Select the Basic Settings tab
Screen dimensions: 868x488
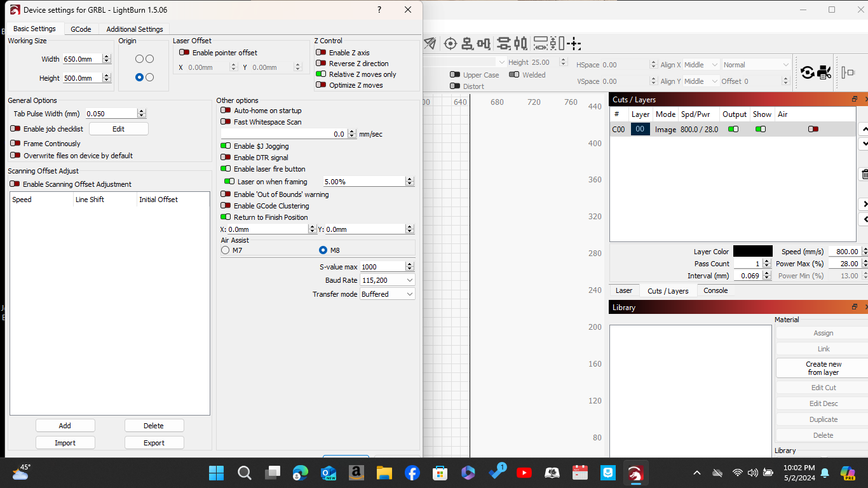pos(34,29)
